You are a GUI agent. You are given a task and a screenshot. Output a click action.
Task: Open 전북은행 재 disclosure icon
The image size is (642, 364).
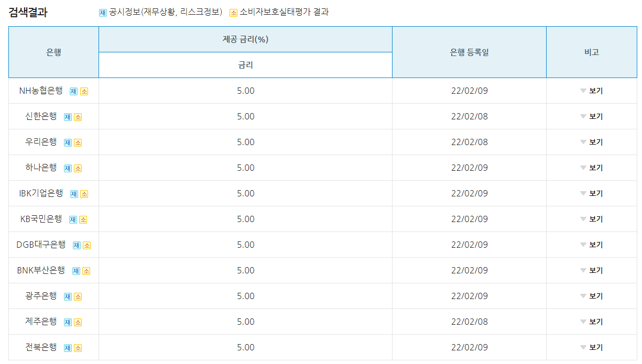(x=68, y=348)
